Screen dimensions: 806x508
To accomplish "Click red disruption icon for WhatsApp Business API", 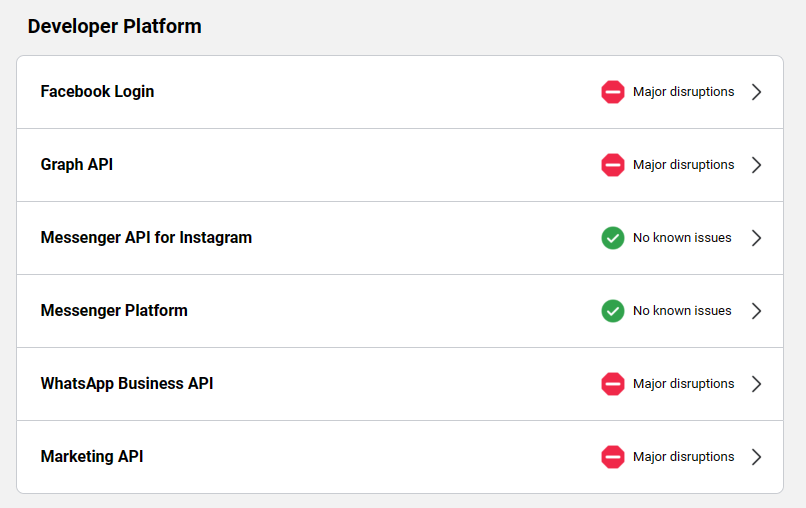I will (613, 384).
